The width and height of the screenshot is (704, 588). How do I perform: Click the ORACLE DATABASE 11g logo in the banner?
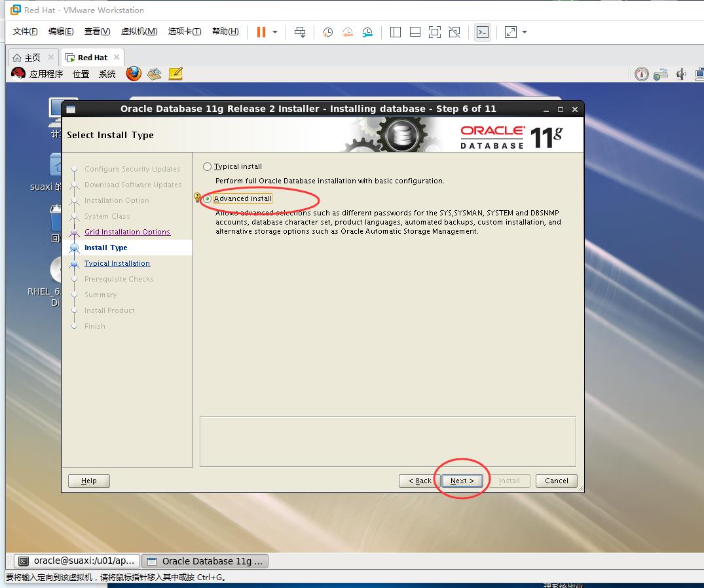point(511,137)
